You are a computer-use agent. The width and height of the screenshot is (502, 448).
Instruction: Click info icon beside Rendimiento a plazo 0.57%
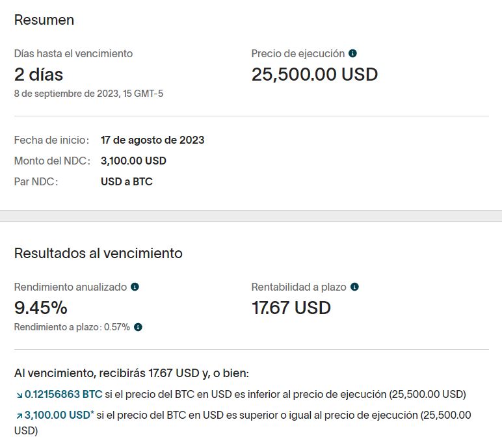[138, 327]
